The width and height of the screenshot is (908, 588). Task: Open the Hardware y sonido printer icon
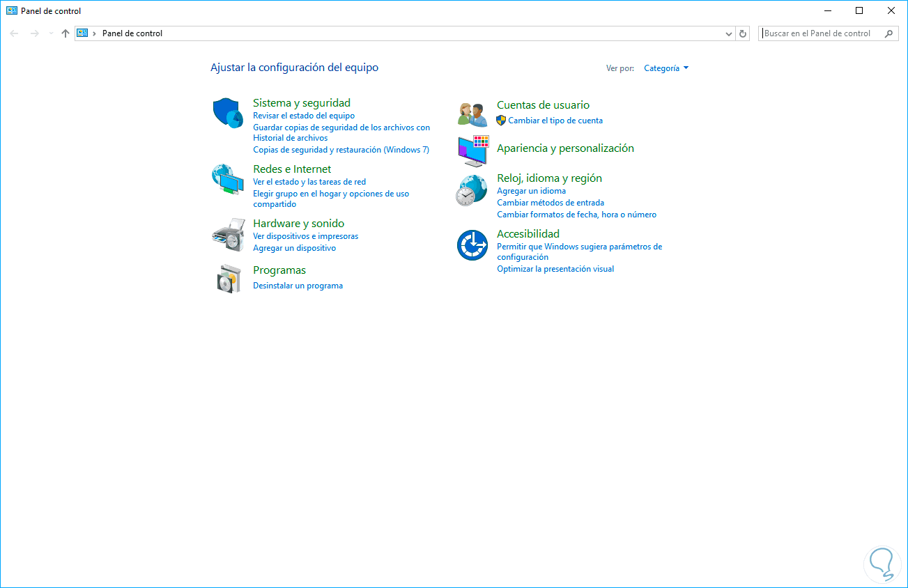pyautogui.click(x=228, y=234)
